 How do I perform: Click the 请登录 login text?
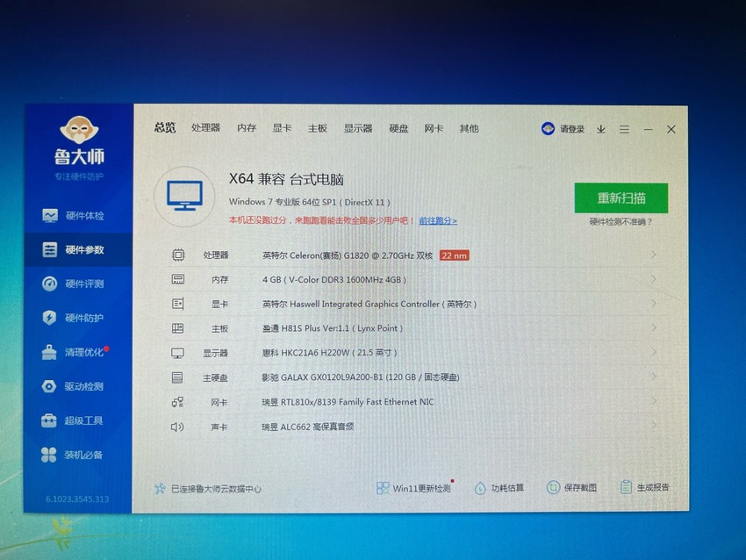click(572, 129)
